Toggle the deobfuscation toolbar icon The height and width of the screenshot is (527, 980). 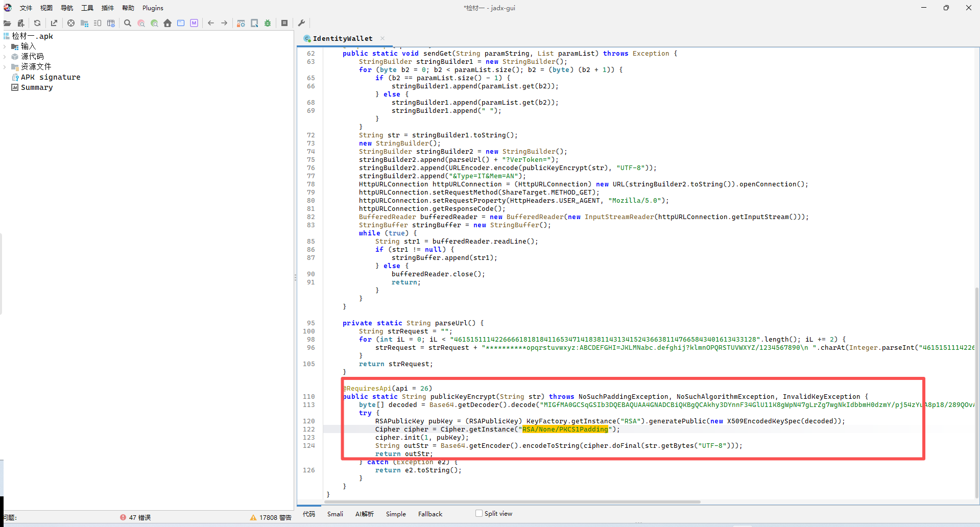tap(241, 23)
